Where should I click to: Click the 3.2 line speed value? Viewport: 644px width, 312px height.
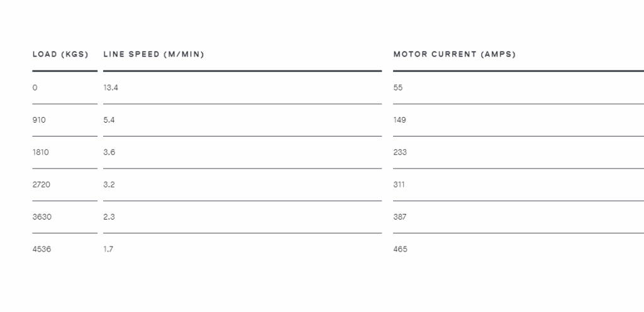(109, 185)
